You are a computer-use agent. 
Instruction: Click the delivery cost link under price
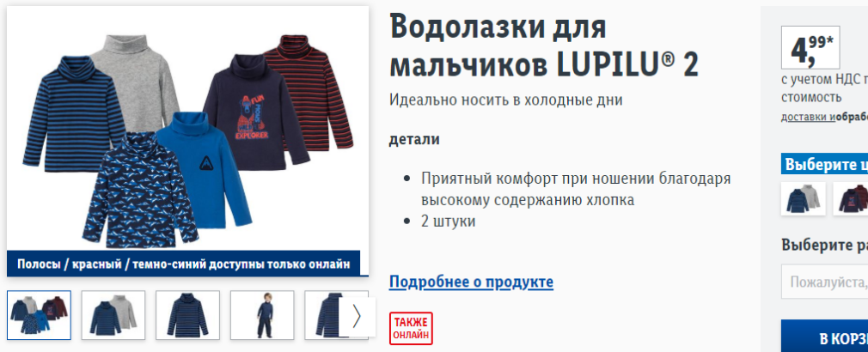click(824, 117)
